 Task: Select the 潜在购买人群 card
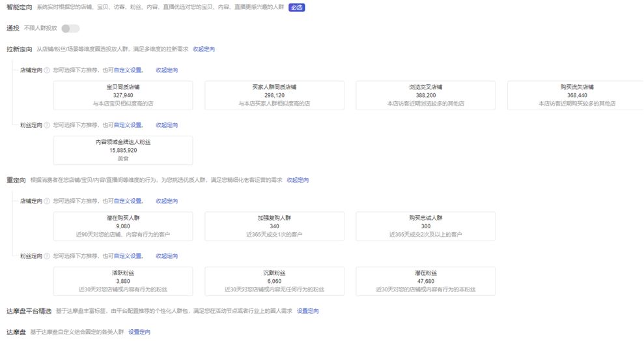pos(123,226)
